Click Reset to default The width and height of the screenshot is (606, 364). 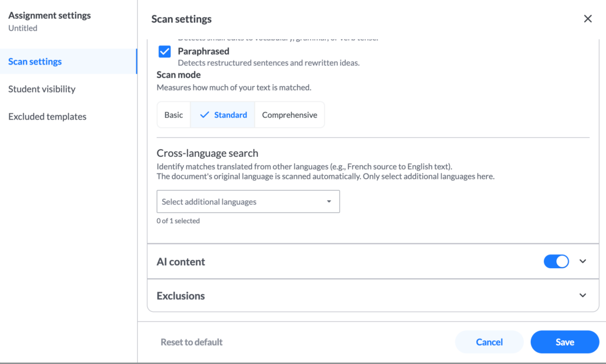coord(191,342)
